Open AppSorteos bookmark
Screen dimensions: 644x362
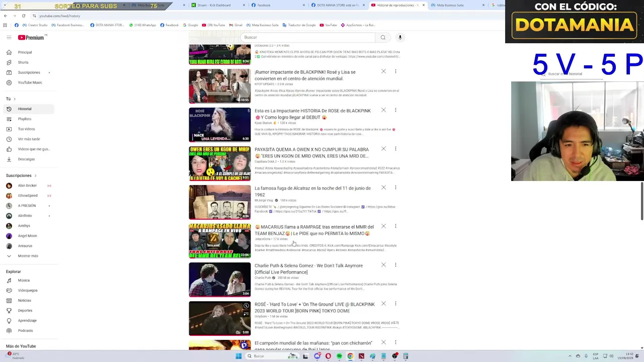(x=358, y=25)
